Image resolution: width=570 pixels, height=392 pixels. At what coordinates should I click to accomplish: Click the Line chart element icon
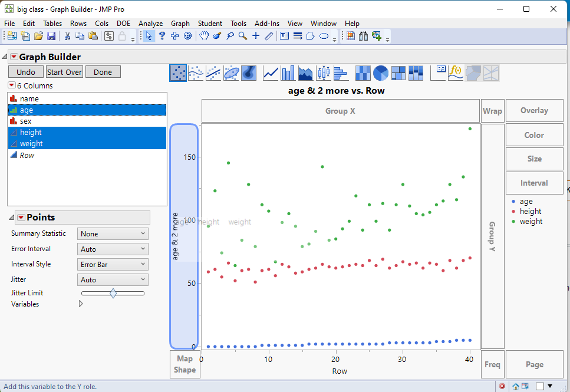point(271,73)
